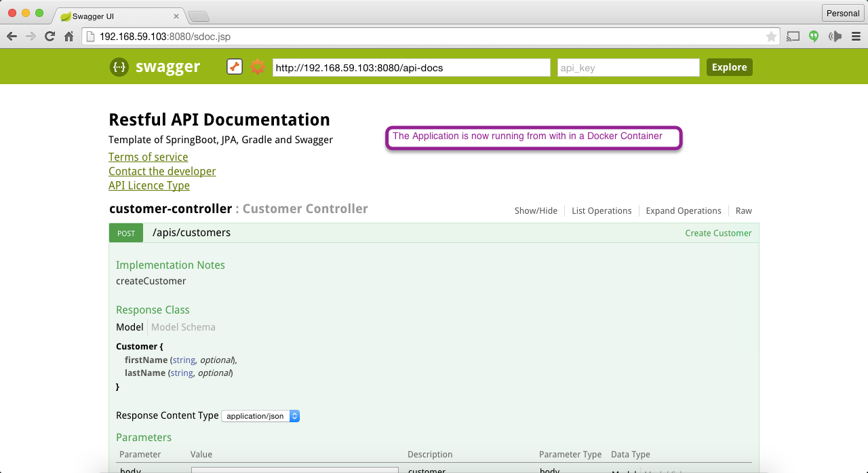The height and width of the screenshot is (473, 868).
Task: Click the swagger logo icon
Action: click(x=119, y=67)
